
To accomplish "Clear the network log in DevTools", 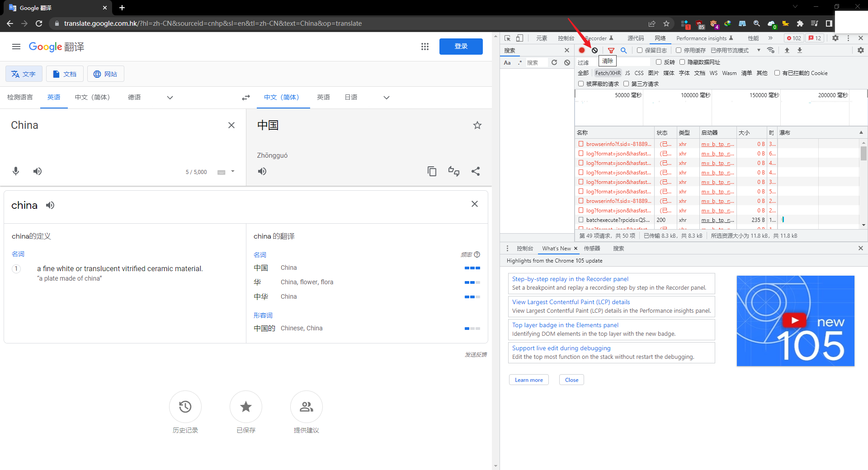I will coord(595,50).
